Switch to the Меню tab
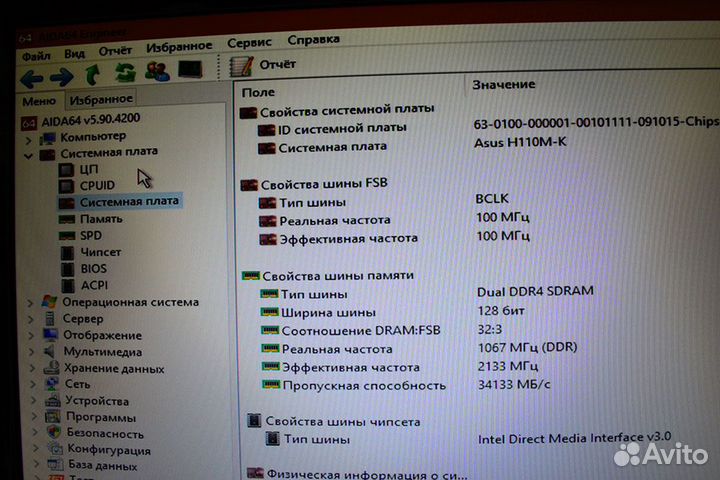Viewport: 720px width, 480px height. [x=39, y=101]
